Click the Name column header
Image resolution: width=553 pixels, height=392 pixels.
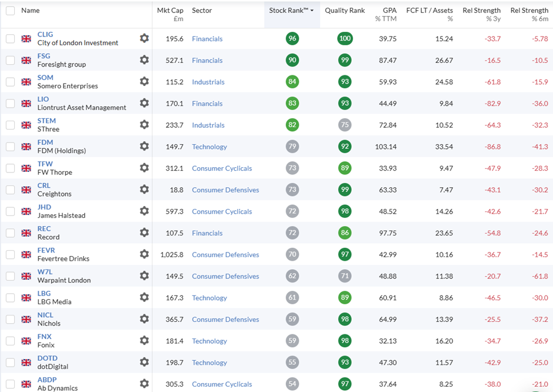click(31, 11)
